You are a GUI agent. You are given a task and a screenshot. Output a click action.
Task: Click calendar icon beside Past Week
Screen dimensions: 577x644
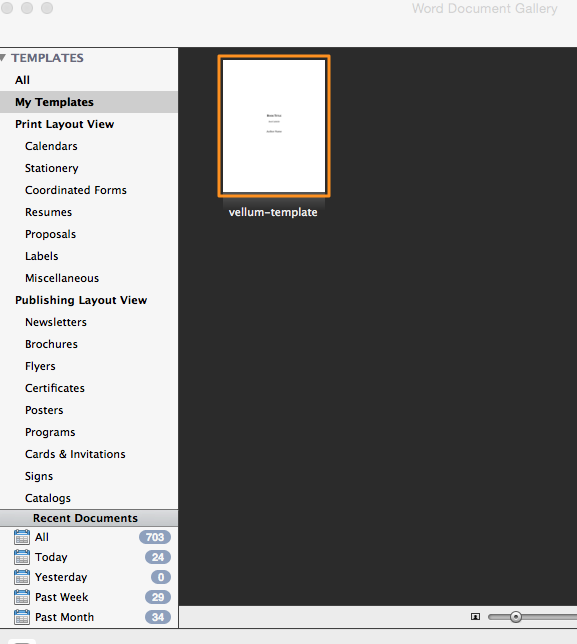pyautogui.click(x=22, y=597)
